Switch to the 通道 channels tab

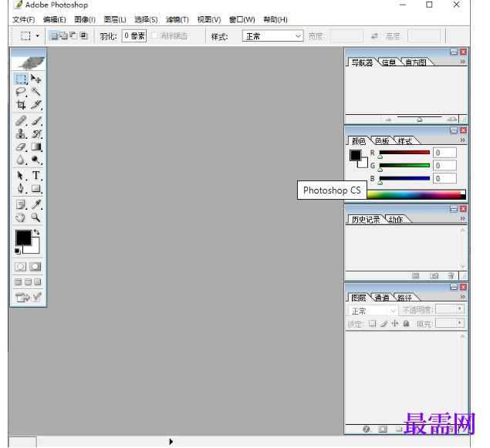pos(382,298)
